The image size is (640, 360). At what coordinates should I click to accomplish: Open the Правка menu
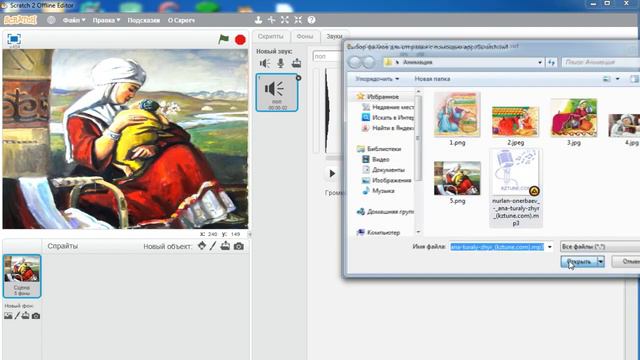click(106, 20)
